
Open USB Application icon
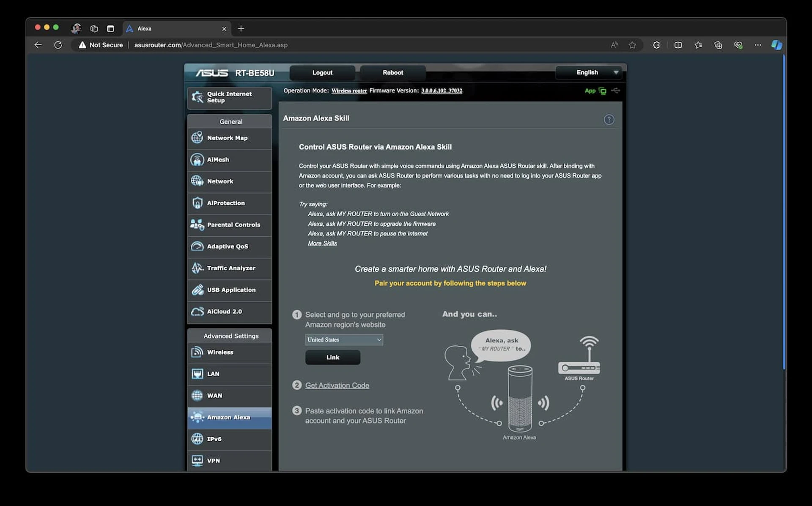pos(197,290)
